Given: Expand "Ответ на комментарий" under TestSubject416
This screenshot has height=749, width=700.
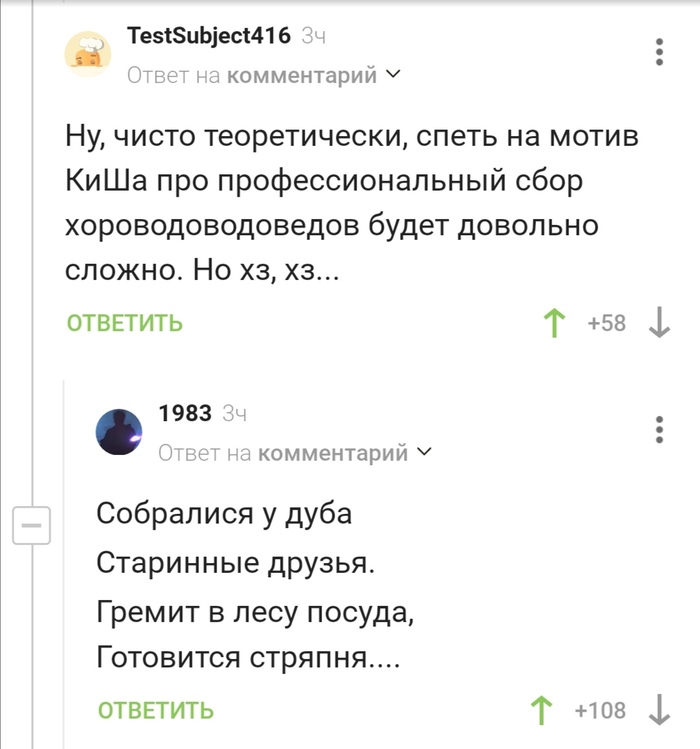Looking at the screenshot, I should pos(263,75).
